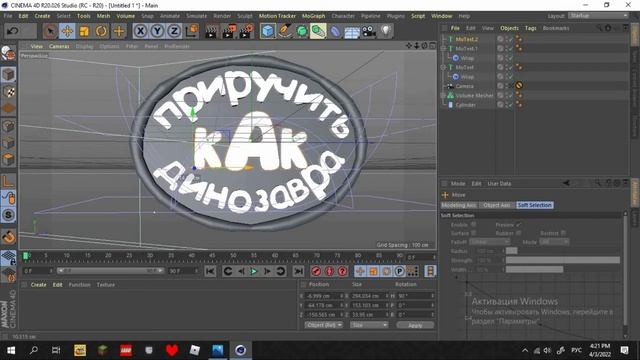Screen dimensions: 640x360
Task: Open the Motion Tracker menu
Action: coord(277,16)
